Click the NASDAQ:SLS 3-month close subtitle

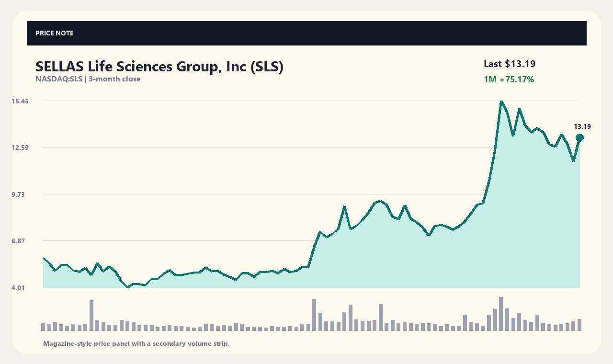(x=88, y=79)
